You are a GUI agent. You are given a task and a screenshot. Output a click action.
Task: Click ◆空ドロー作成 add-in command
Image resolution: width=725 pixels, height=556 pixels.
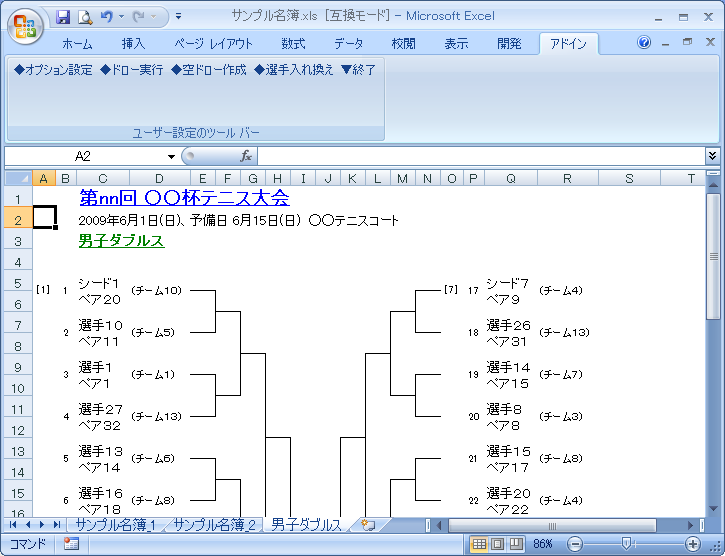(x=209, y=70)
